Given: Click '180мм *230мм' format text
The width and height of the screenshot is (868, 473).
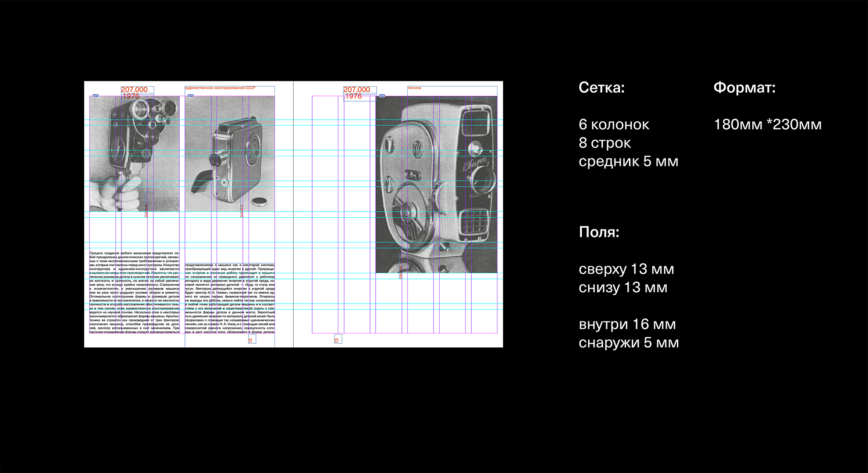Looking at the screenshot, I should pyautogui.click(x=768, y=124).
